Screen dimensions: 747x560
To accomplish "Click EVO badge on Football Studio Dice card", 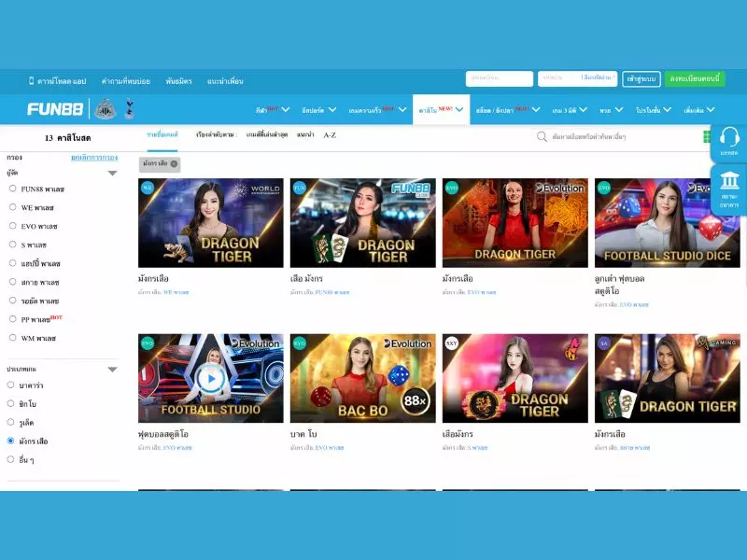I will click(x=604, y=188).
